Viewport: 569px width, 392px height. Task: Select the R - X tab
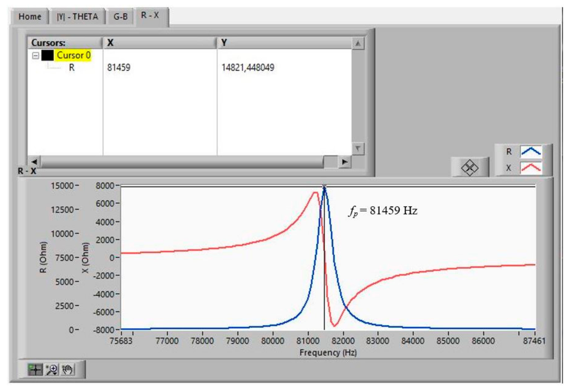point(150,15)
